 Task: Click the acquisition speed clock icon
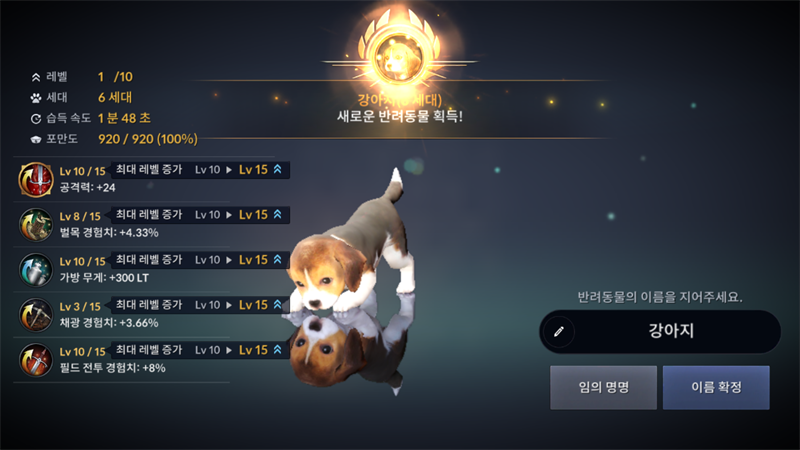coord(36,119)
